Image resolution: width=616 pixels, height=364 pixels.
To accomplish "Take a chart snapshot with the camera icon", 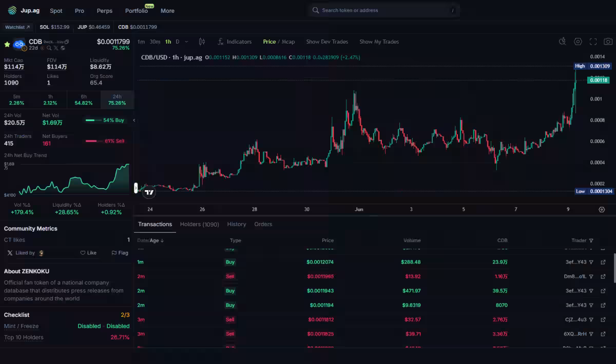I will point(608,42).
